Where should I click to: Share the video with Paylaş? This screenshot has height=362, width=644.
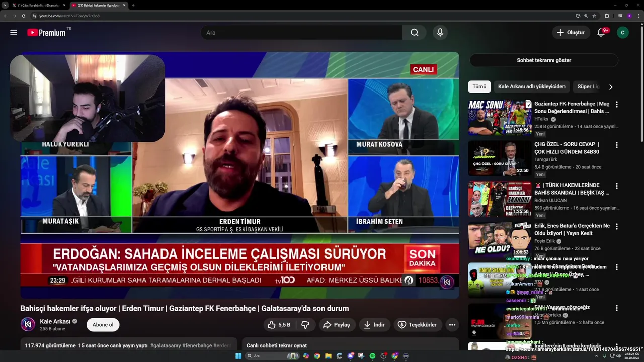coord(337,325)
